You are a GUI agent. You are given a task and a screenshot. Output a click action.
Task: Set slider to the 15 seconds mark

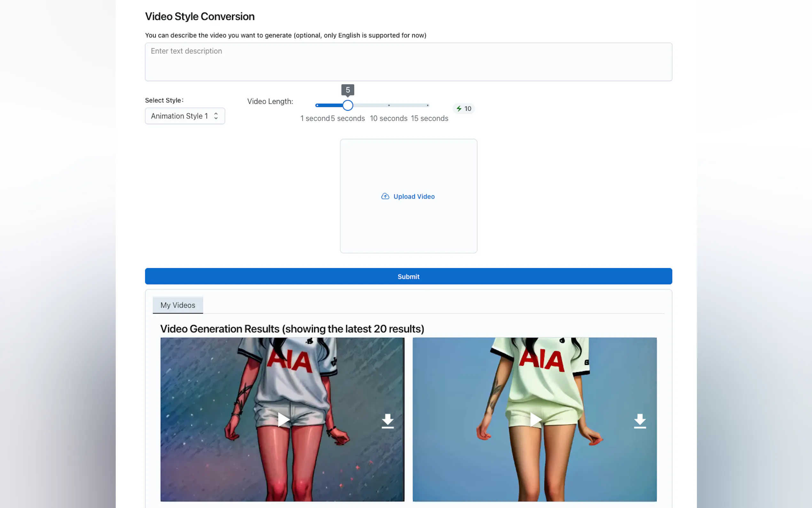pos(428,106)
